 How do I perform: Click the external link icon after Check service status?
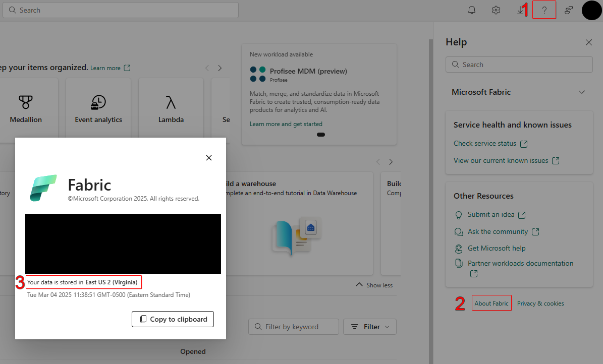click(x=524, y=144)
